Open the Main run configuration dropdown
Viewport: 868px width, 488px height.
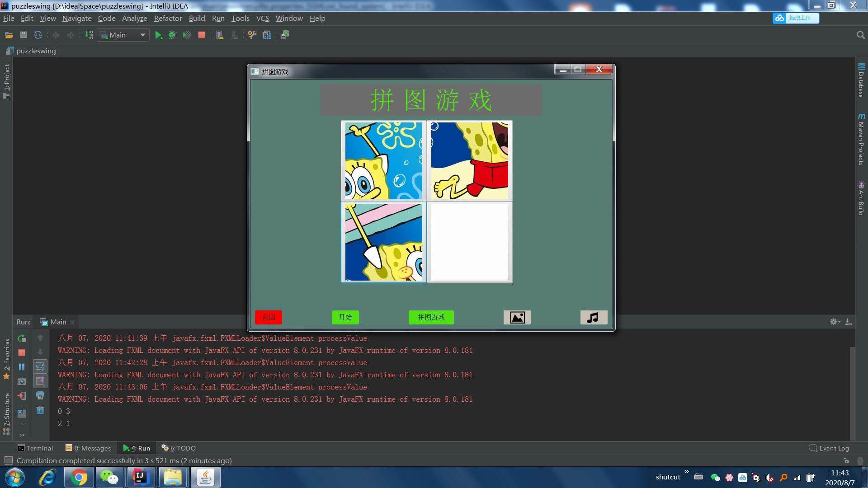point(123,35)
